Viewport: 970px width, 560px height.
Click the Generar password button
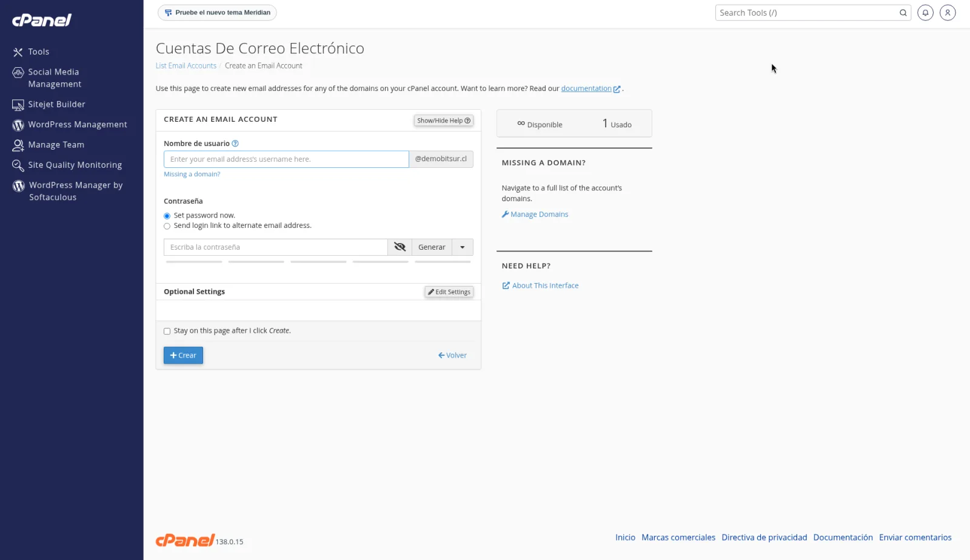coord(432,247)
